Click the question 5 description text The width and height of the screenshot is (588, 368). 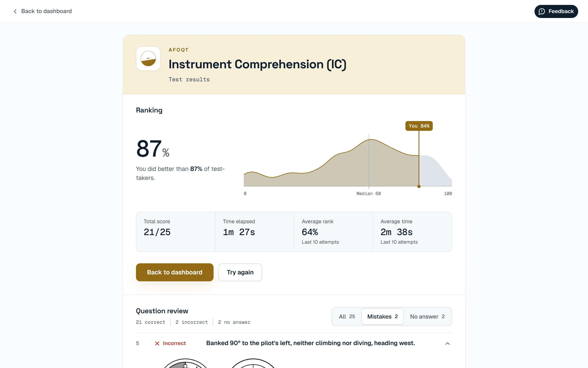click(x=311, y=343)
